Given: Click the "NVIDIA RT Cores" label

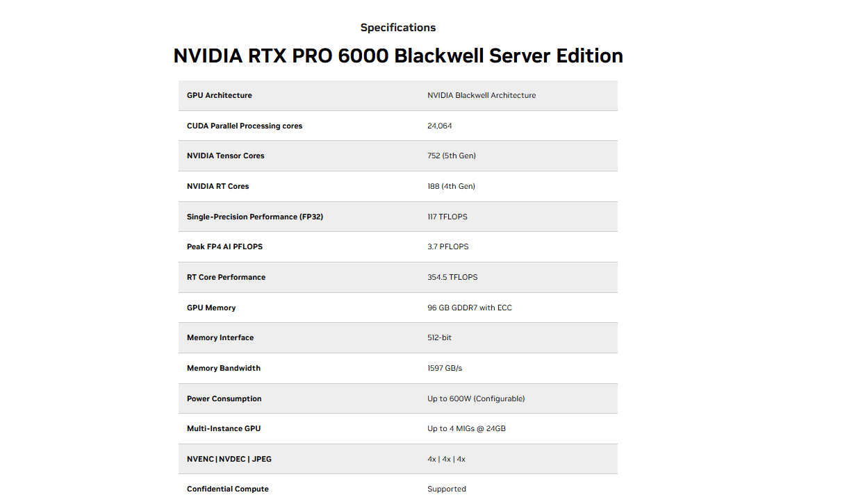Looking at the screenshot, I should click(x=218, y=187).
